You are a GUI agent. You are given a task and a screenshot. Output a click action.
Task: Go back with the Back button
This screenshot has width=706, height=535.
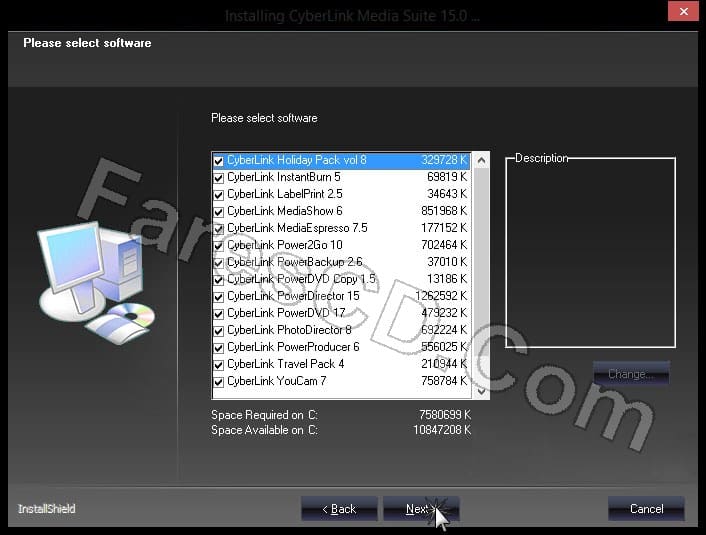point(339,509)
